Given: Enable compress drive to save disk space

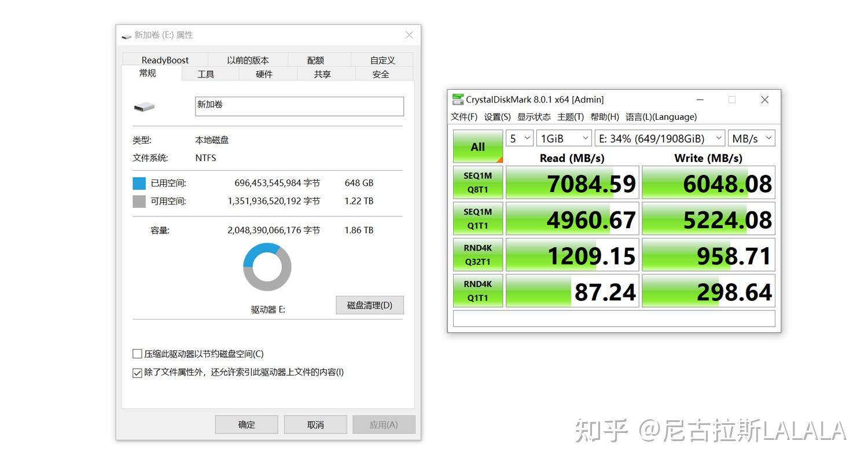Looking at the screenshot, I should click(x=137, y=354).
